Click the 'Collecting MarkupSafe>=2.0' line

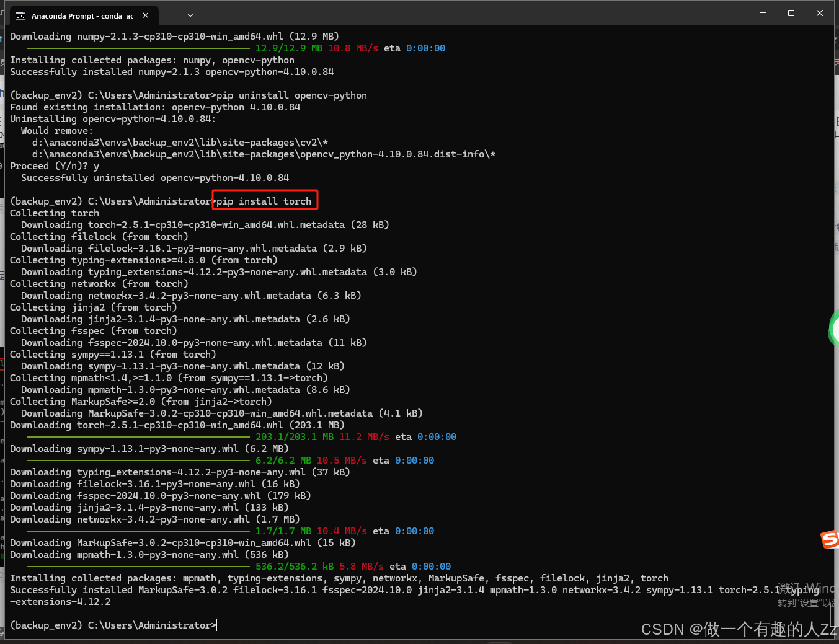pyautogui.click(x=141, y=402)
